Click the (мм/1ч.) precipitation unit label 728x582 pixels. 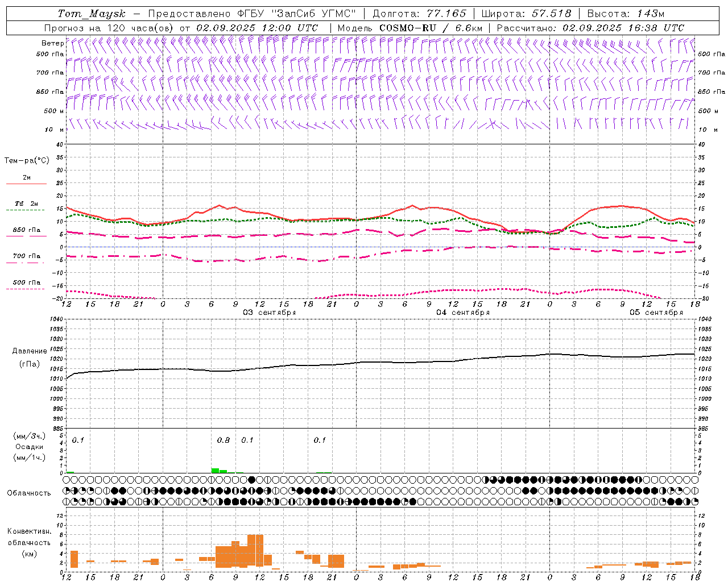(x=30, y=458)
